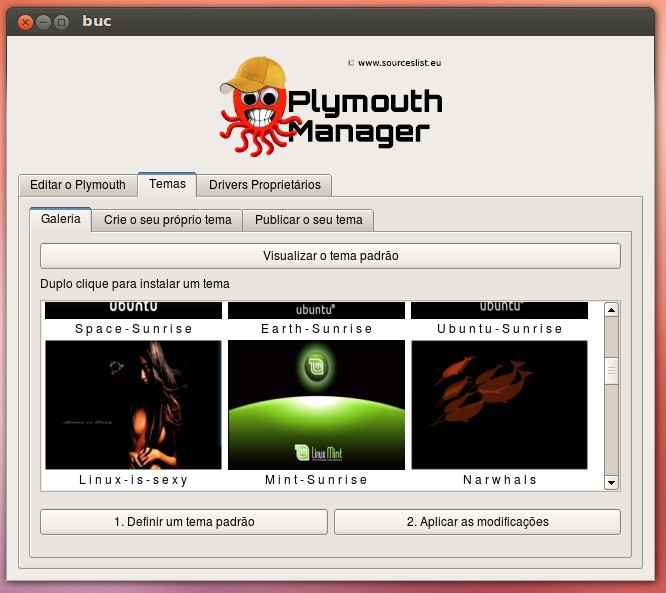Click 'Duplo clique para instalar um tema' text
Screen dimensions: 666x593
[135, 284]
